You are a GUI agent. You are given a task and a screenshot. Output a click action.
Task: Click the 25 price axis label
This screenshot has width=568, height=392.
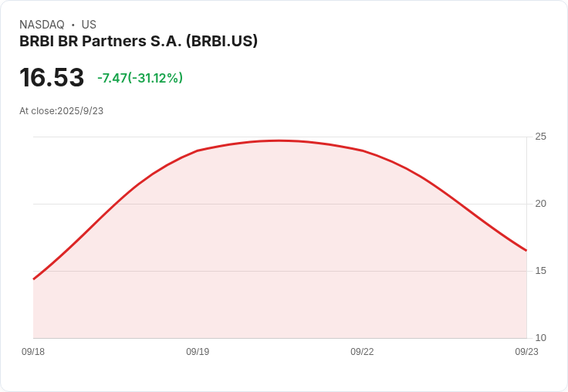pos(540,137)
